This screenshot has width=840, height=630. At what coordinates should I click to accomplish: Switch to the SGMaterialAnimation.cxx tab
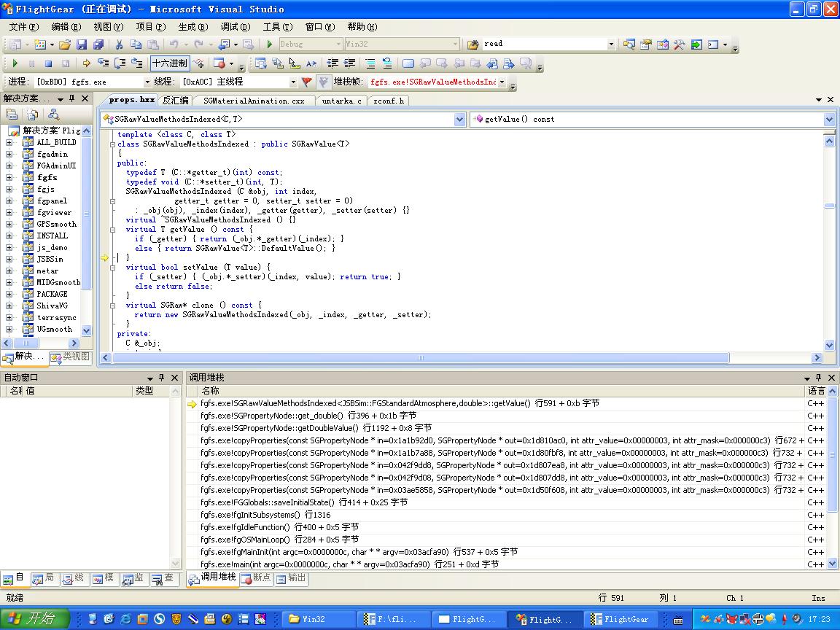coord(254,101)
